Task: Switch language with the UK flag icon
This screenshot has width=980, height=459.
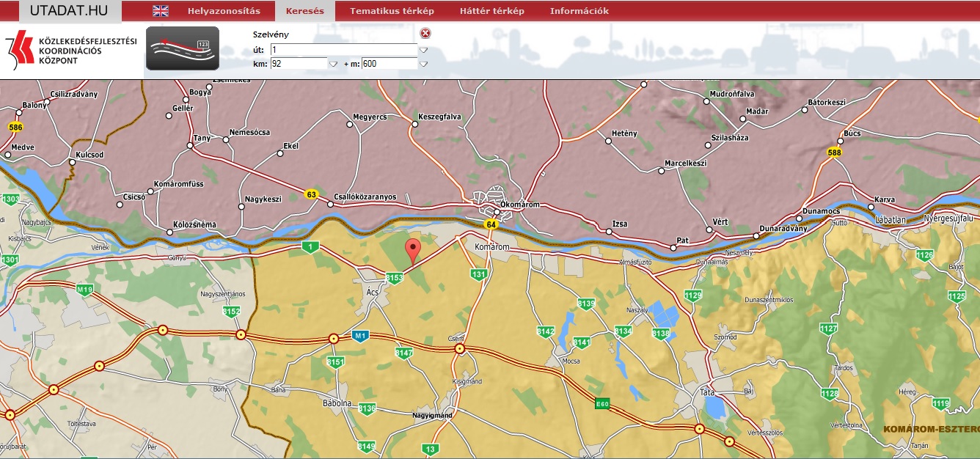Action: [160, 11]
